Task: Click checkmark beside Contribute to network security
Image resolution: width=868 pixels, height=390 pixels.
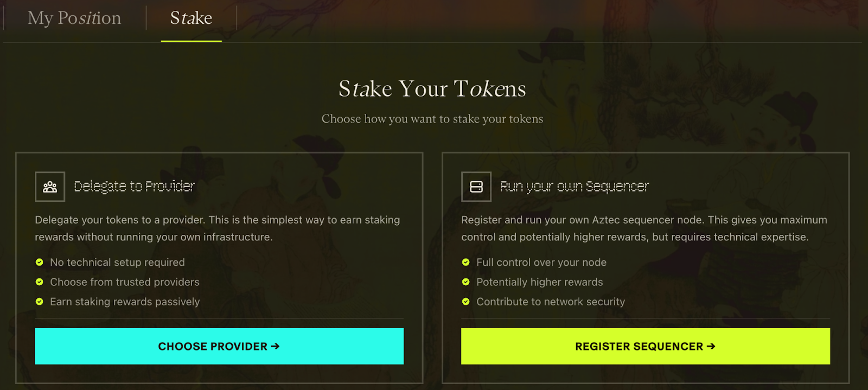Action: (466, 302)
